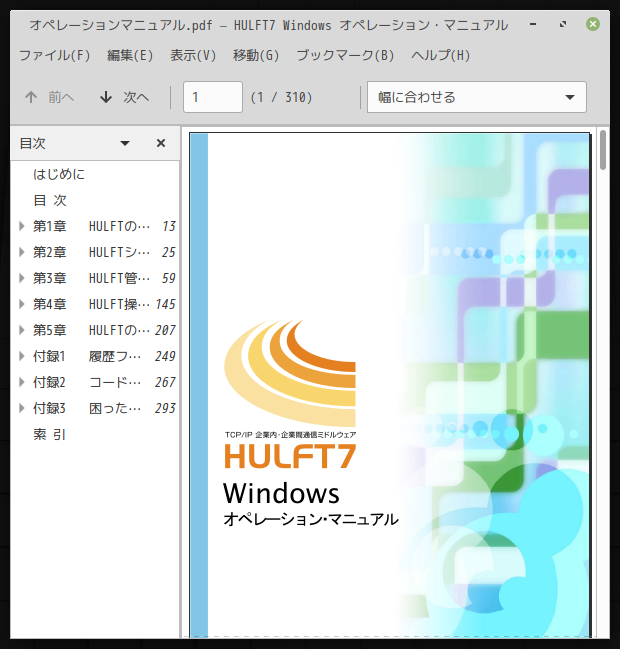Click the 前へ button label

(61, 97)
